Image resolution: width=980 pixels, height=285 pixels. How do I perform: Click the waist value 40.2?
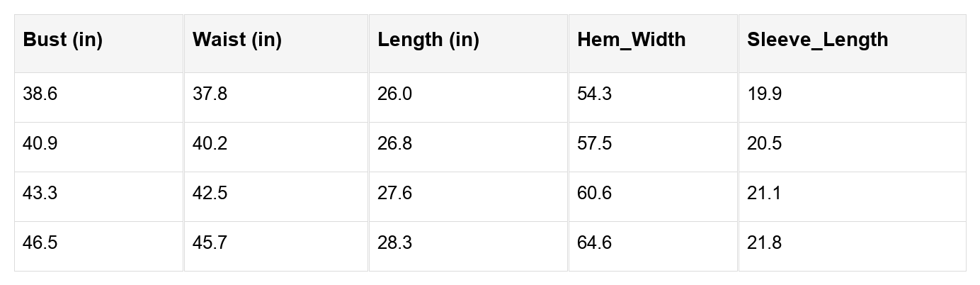click(x=210, y=144)
